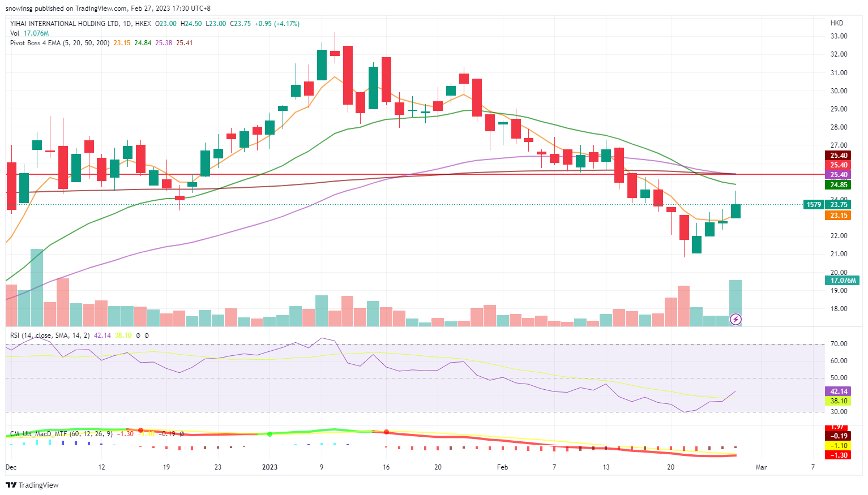The image size is (868, 495).
Task: Click the purple 42.14 RSI tag on the axis
Action: click(839, 391)
